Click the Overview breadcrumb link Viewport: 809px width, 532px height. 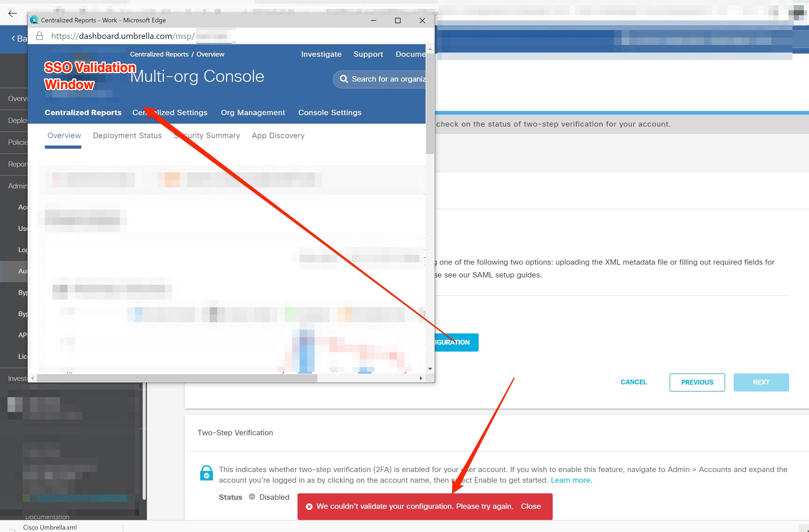point(210,54)
